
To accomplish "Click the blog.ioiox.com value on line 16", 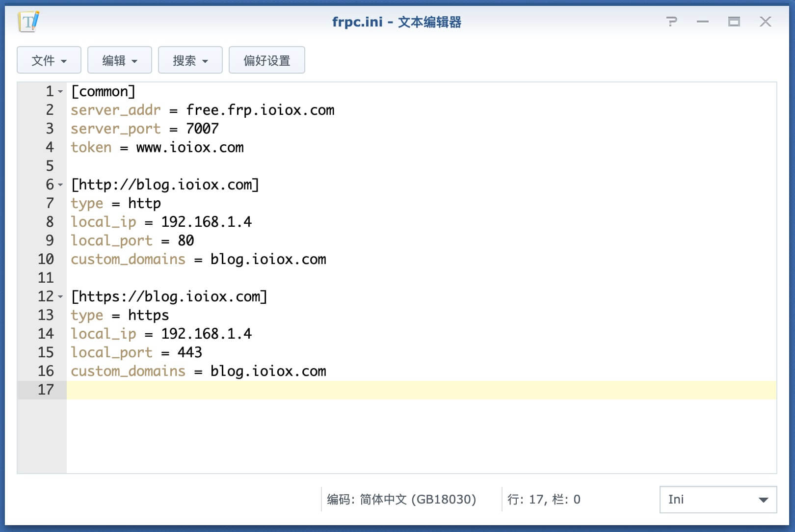I will 268,371.
